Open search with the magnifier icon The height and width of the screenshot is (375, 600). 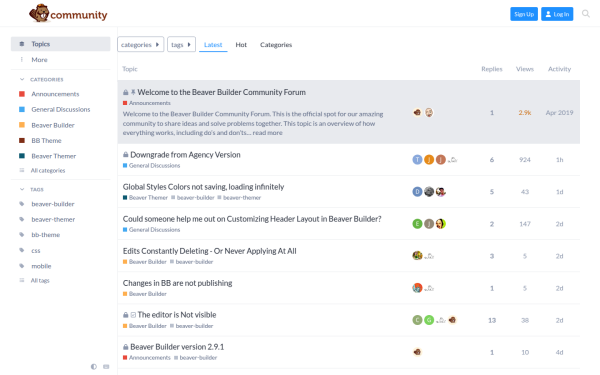pyautogui.click(x=585, y=14)
